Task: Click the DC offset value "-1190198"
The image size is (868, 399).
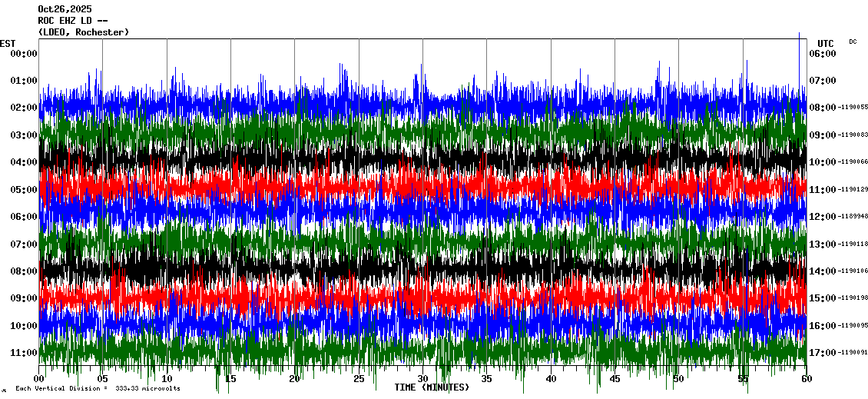Action: coord(853,298)
